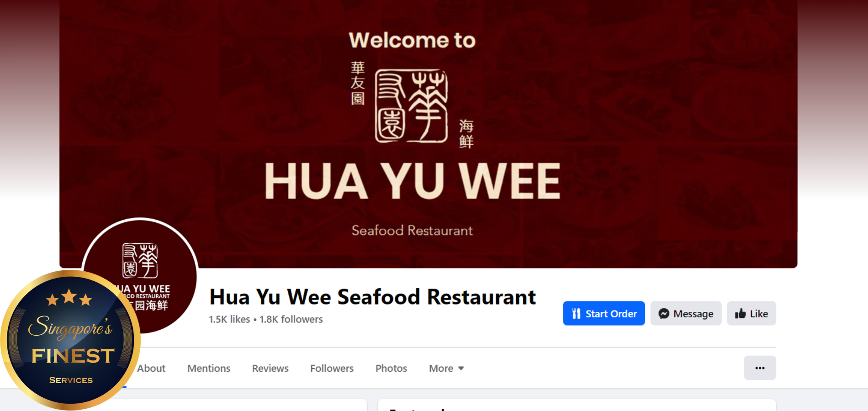Go to the Followers tab
Image resolution: width=868 pixels, height=411 pixels.
coord(332,369)
